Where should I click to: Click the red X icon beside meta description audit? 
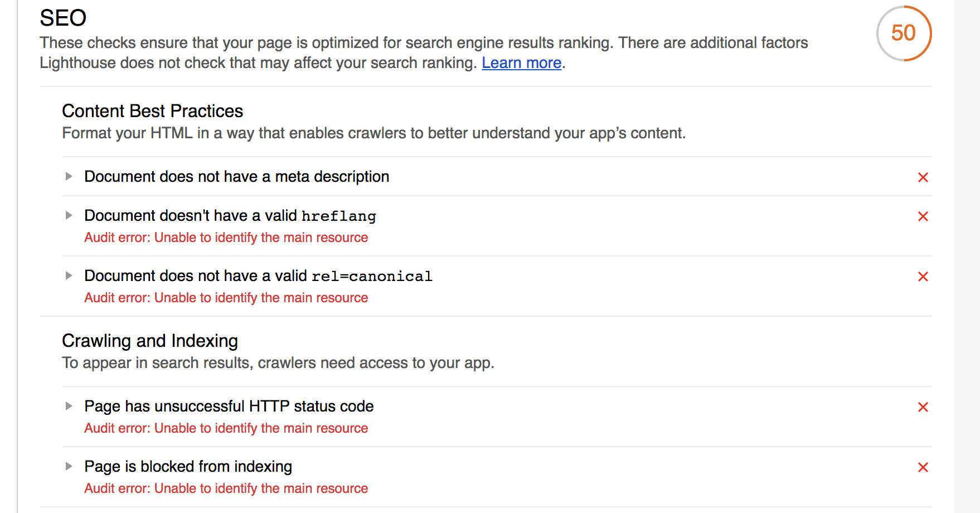click(923, 177)
